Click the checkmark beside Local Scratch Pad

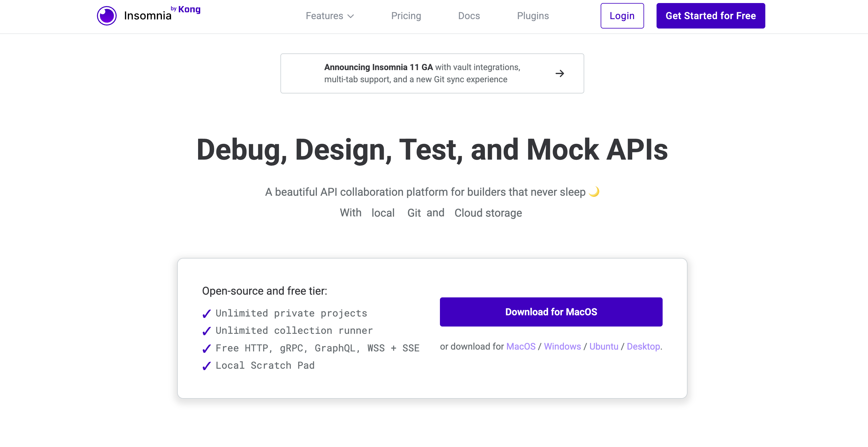[206, 366]
